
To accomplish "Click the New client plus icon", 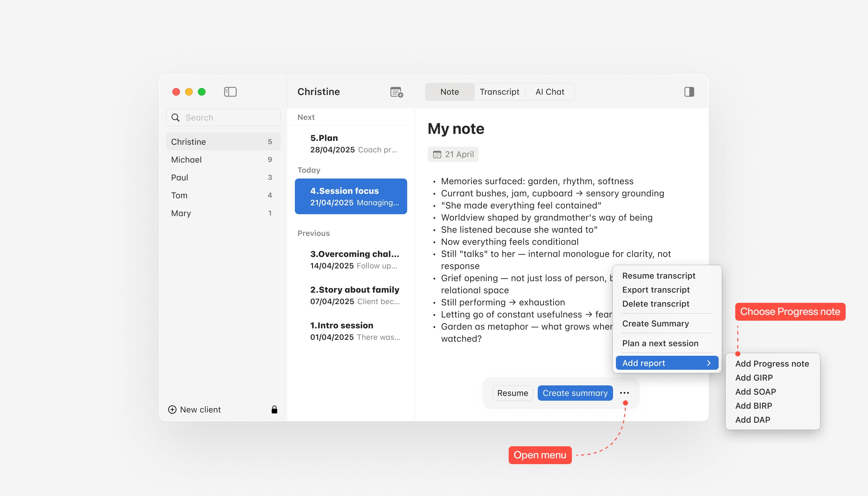I will [172, 410].
